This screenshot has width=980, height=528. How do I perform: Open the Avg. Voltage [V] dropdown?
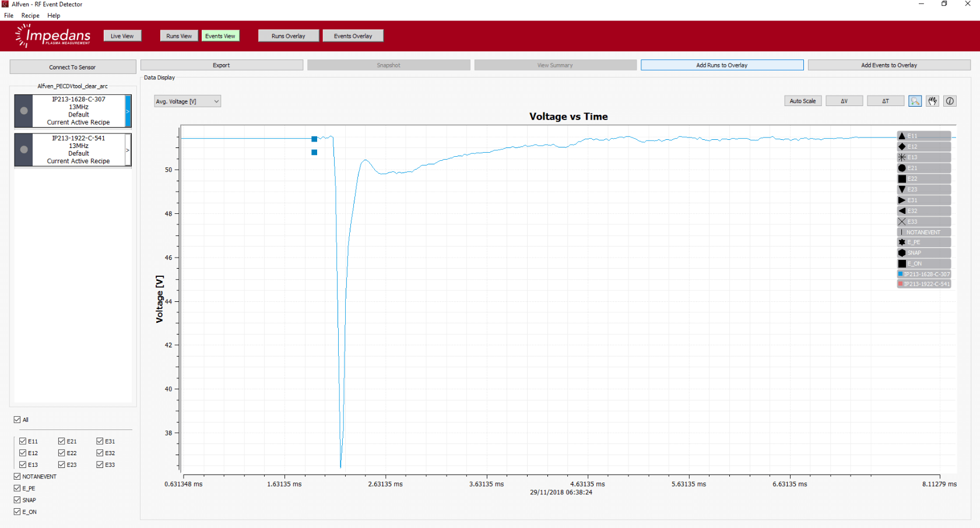point(187,101)
